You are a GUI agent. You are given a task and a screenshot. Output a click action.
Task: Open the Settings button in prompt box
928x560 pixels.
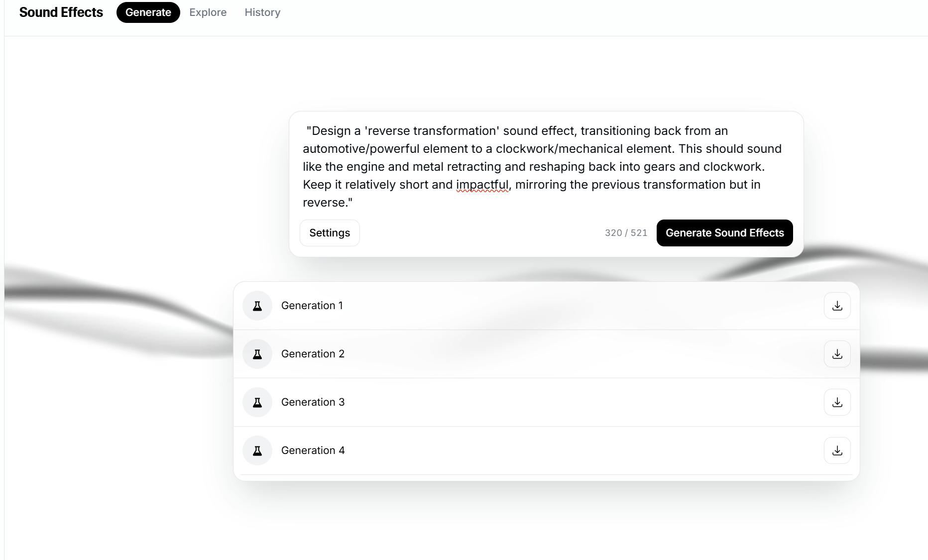(329, 233)
